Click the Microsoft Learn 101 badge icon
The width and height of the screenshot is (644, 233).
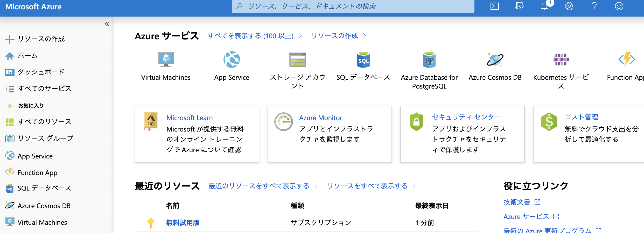[151, 121]
